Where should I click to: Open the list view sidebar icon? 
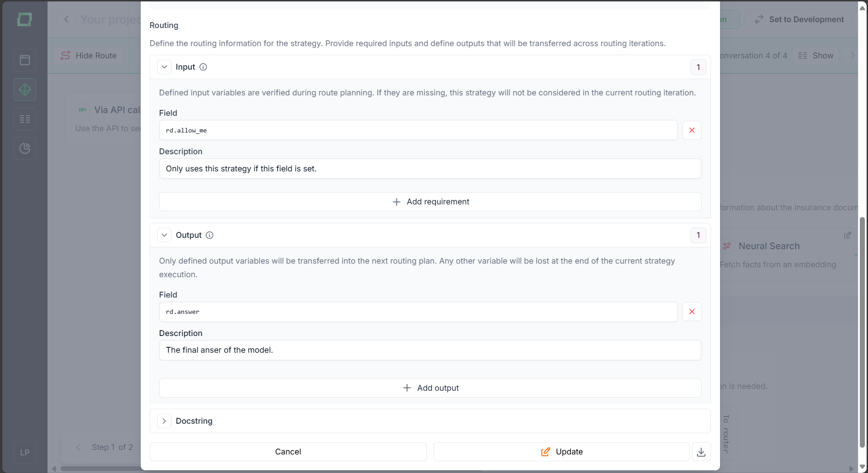[x=25, y=119]
